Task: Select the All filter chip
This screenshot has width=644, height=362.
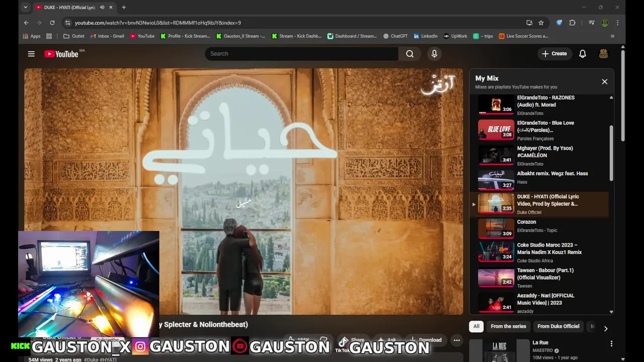Action: (476, 326)
